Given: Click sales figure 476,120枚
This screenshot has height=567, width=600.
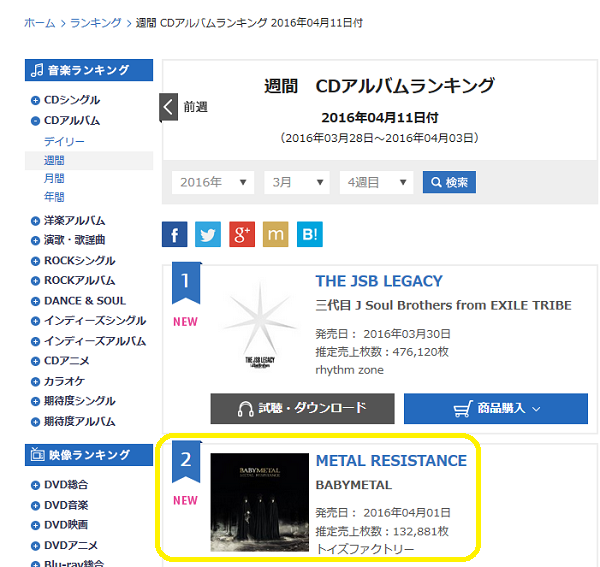Looking at the screenshot, I should [421, 352].
